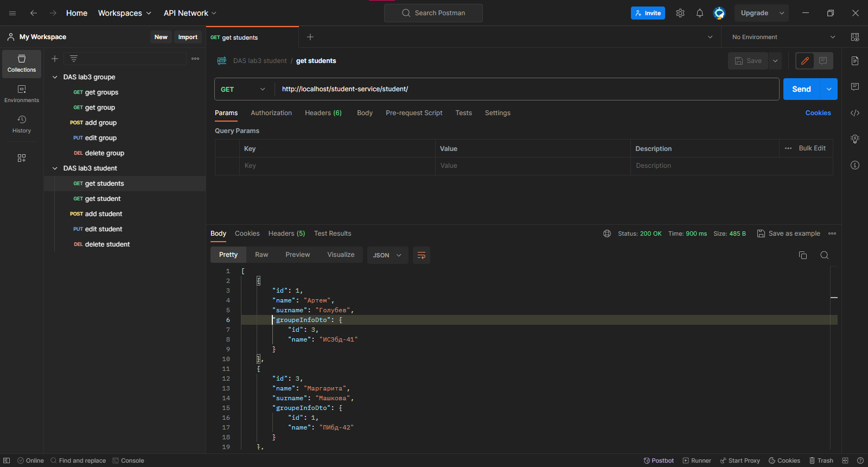Create new collection with plus icon

pos(55,59)
